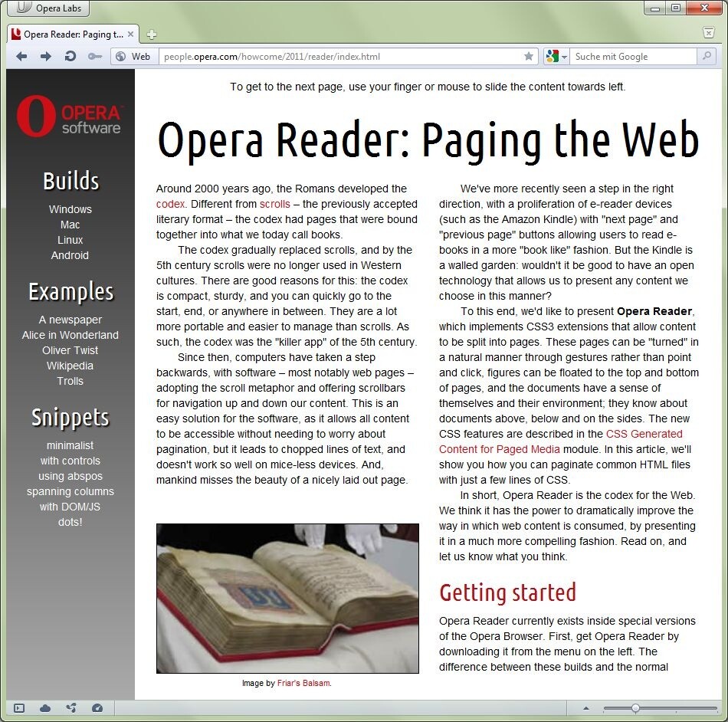Open closed tabs trash icon
728x722 pixels.
click(709, 32)
